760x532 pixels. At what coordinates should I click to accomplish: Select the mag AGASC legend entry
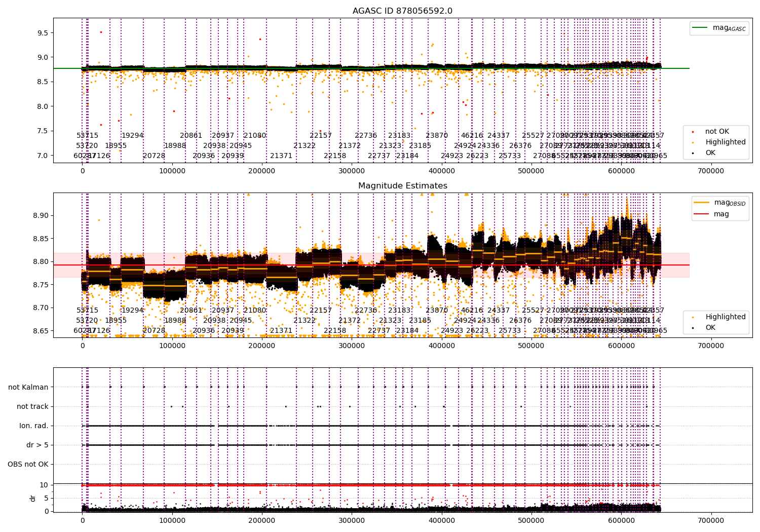click(719, 28)
